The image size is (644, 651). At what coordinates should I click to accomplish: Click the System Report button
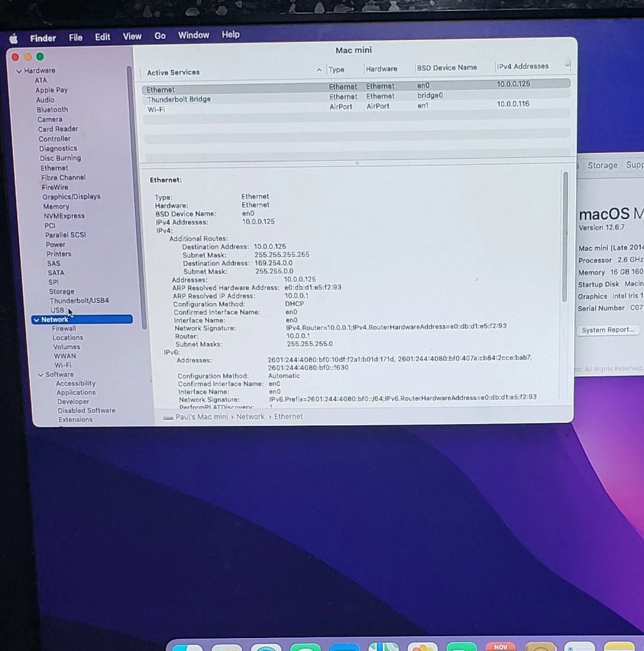(607, 330)
